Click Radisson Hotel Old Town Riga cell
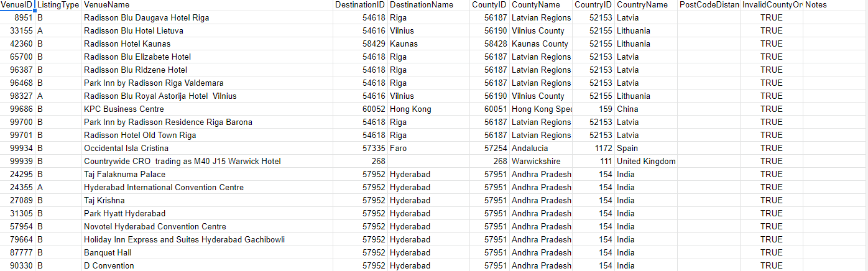Screen dimensions: 868x271 coord(208,135)
